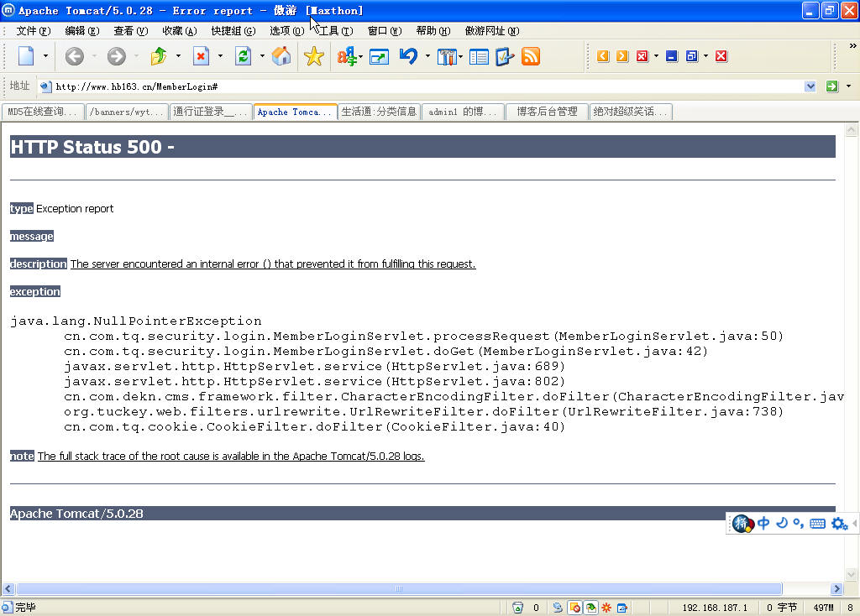Image resolution: width=860 pixels, height=616 pixels.
Task: Click the window-with-arrow toolbar icon
Action: (x=379, y=56)
